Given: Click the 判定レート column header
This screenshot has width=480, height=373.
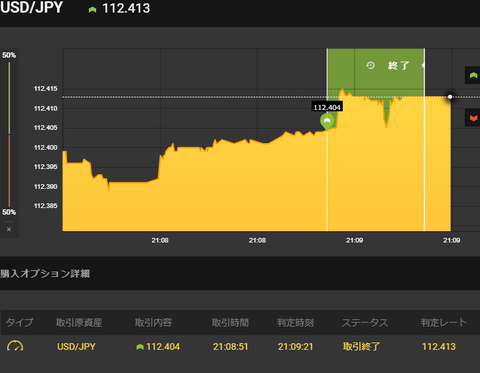Looking at the screenshot, I should (444, 322).
